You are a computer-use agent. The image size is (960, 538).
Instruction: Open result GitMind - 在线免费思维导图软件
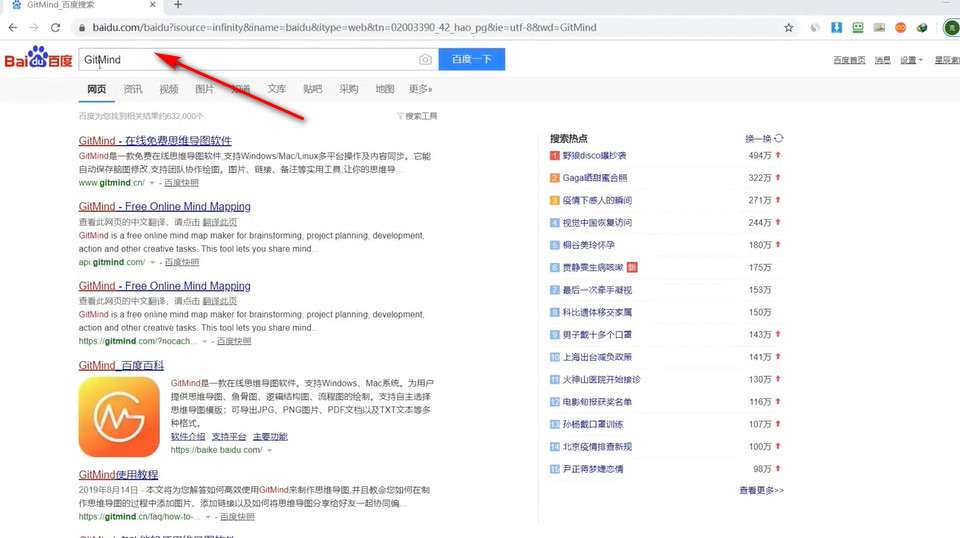155,141
